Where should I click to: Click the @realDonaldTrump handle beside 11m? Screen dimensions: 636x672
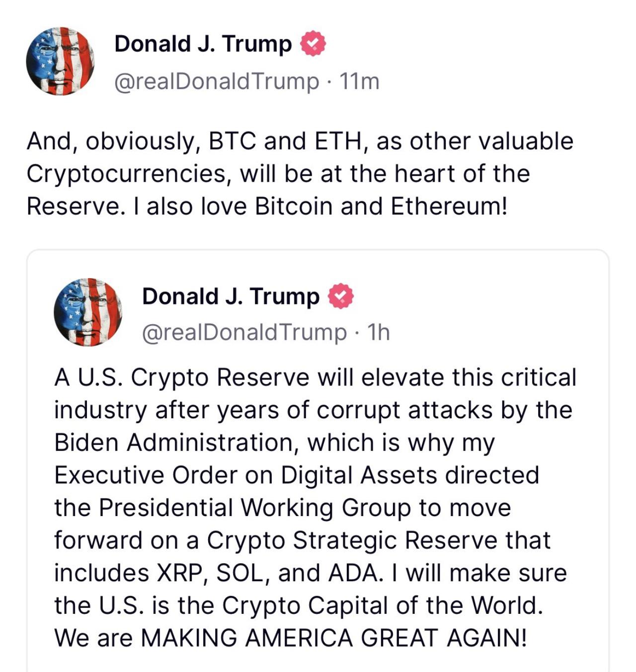(x=217, y=81)
